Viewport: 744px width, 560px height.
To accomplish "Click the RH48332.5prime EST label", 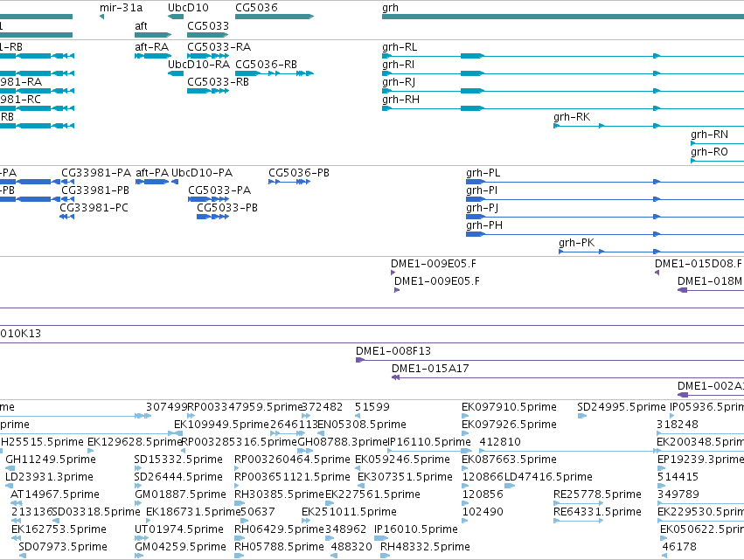I will (x=425, y=547).
